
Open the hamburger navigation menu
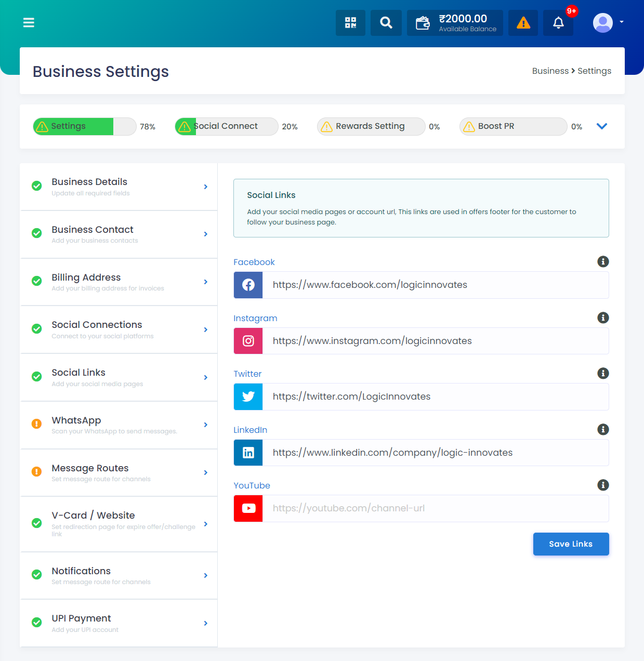click(x=29, y=22)
